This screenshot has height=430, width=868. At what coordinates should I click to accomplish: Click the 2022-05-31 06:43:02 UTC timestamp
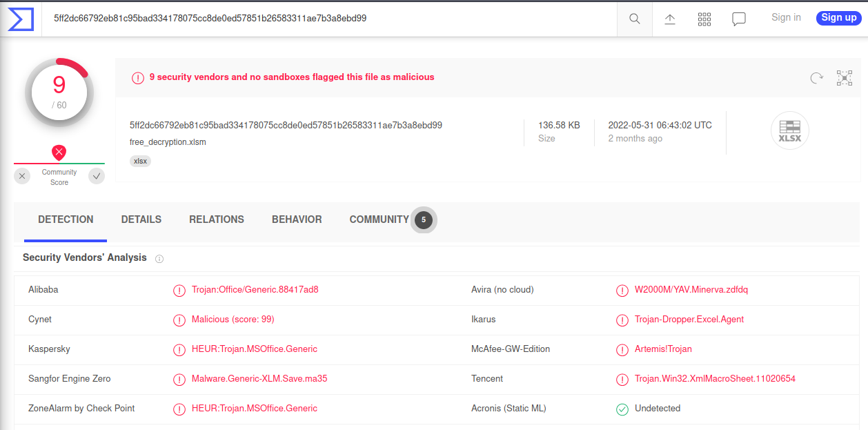coord(660,126)
